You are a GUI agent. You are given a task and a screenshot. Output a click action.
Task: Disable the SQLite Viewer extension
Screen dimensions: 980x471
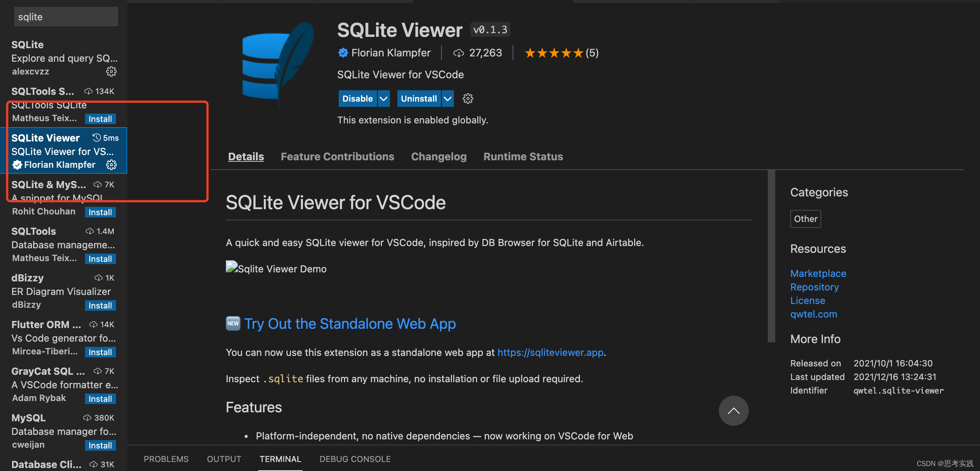(x=357, y=99)
